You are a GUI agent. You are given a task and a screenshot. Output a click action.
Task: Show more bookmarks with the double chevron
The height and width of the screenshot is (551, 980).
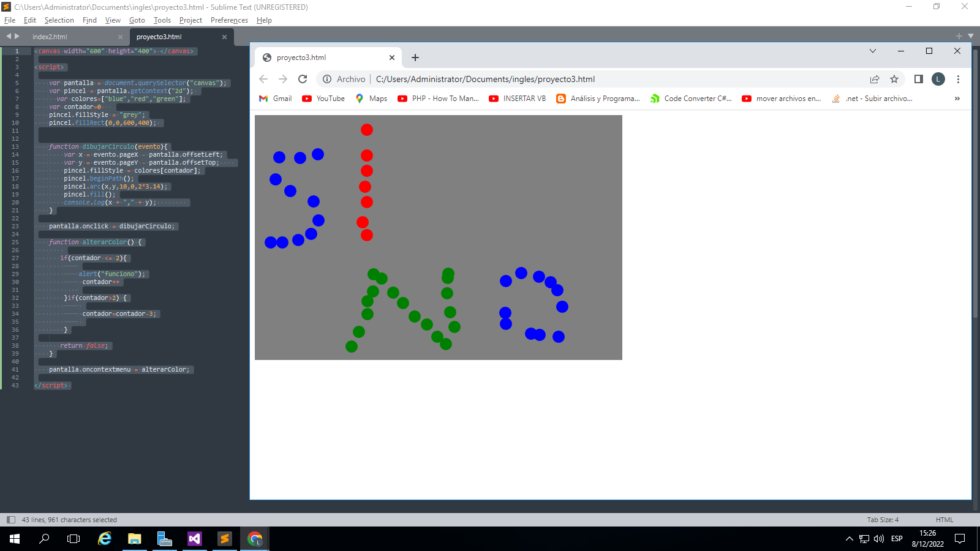957,99
